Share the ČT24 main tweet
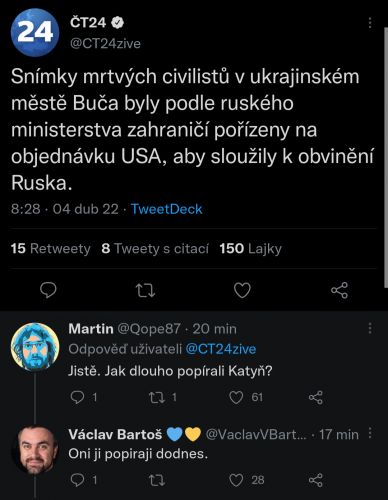The height and width of the screenshot is (500, 388). 339,290
